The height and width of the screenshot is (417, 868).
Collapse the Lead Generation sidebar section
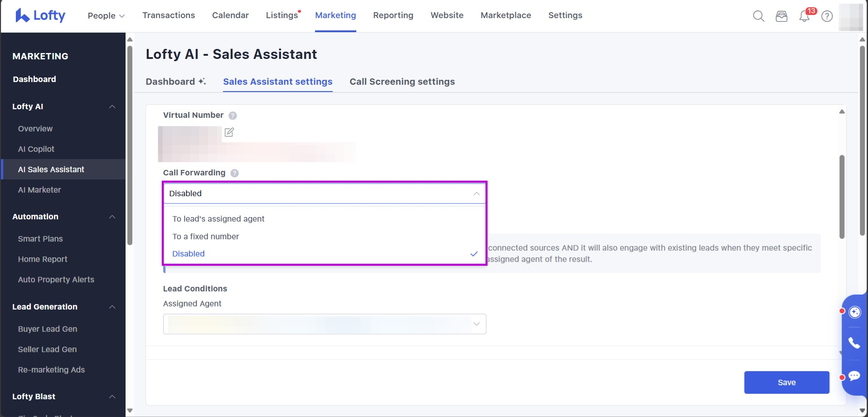coord(112,307)
